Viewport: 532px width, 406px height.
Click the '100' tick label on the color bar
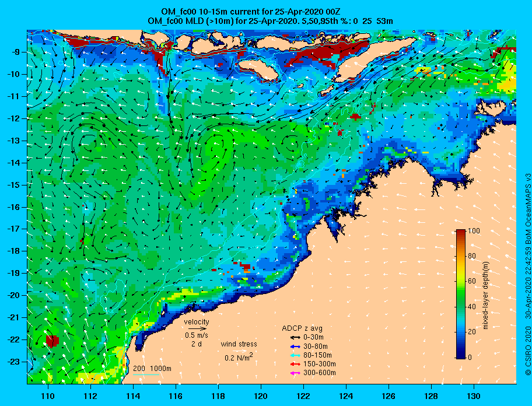point(474,231)
